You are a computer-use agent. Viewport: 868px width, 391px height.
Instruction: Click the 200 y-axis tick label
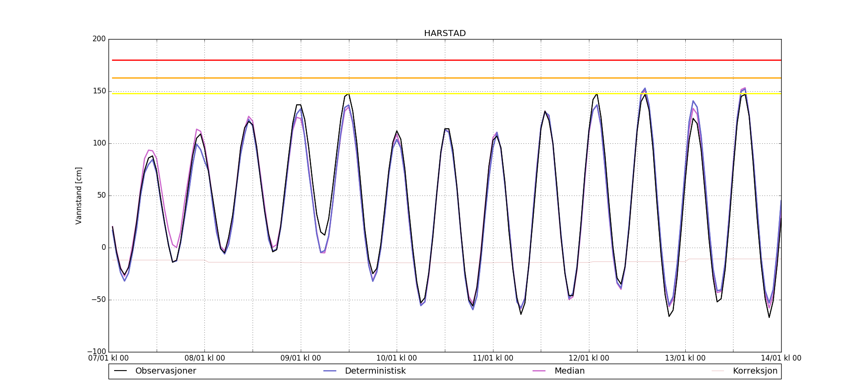coord(99,39)
